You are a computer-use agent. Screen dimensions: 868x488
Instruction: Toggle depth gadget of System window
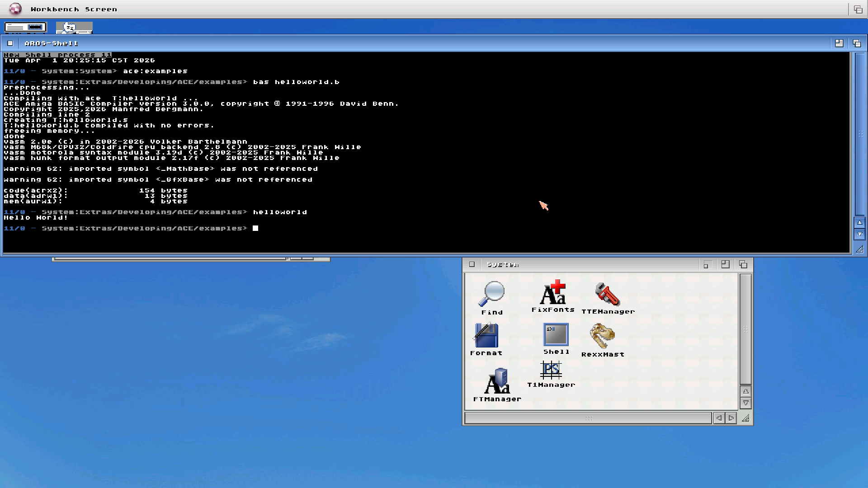(x=743, y=264)
